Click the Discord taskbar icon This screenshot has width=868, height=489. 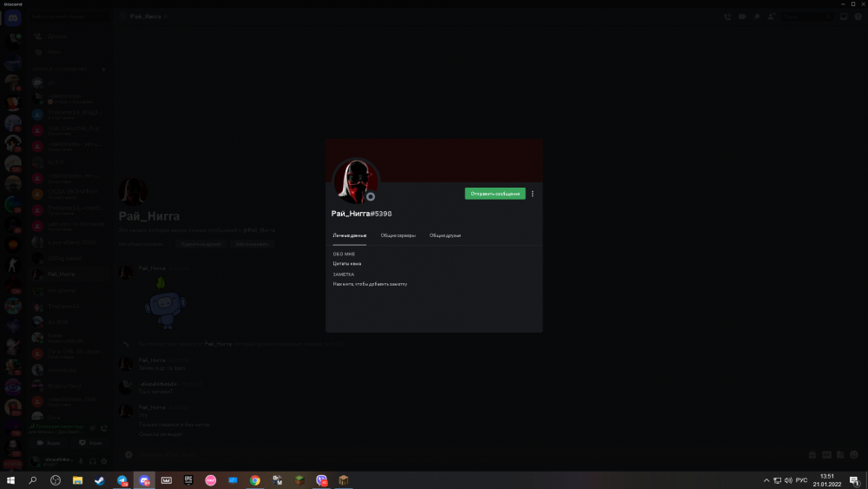[x=144, y=480]
